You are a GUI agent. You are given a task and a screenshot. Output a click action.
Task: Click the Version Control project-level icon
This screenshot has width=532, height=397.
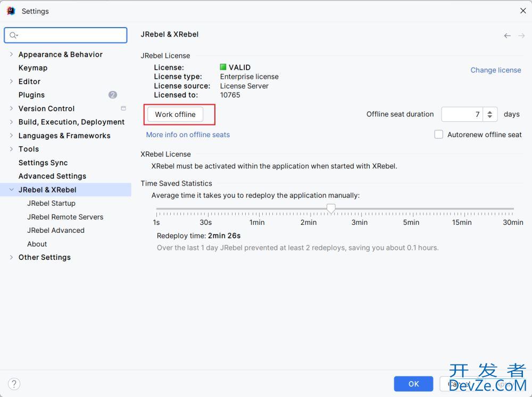(x=123, y=108)
